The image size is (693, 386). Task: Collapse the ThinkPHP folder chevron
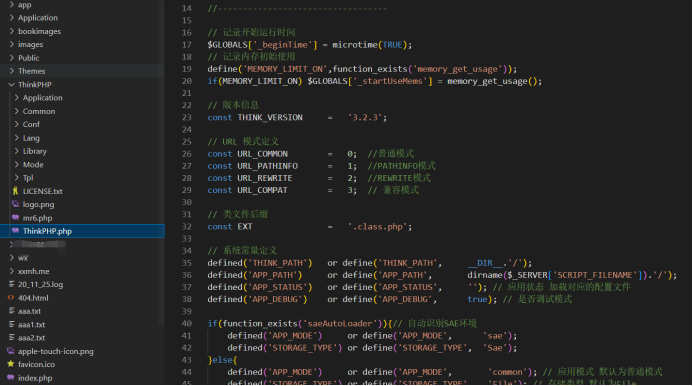[x=11, y=84]
